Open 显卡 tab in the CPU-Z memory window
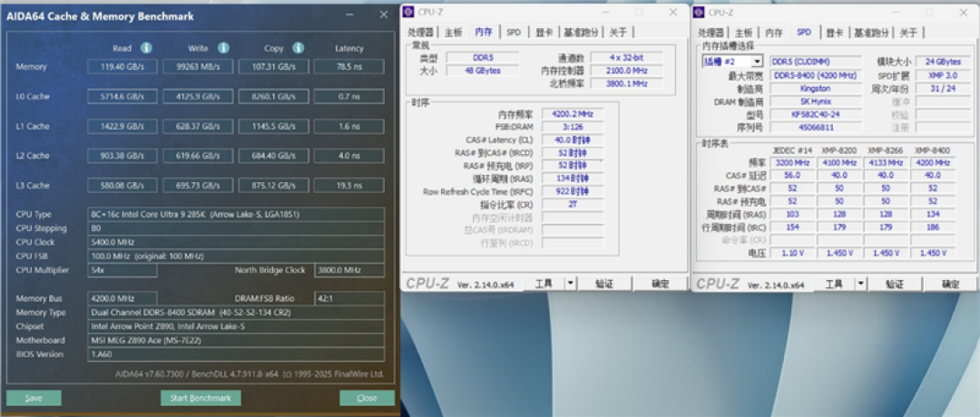 543,33
